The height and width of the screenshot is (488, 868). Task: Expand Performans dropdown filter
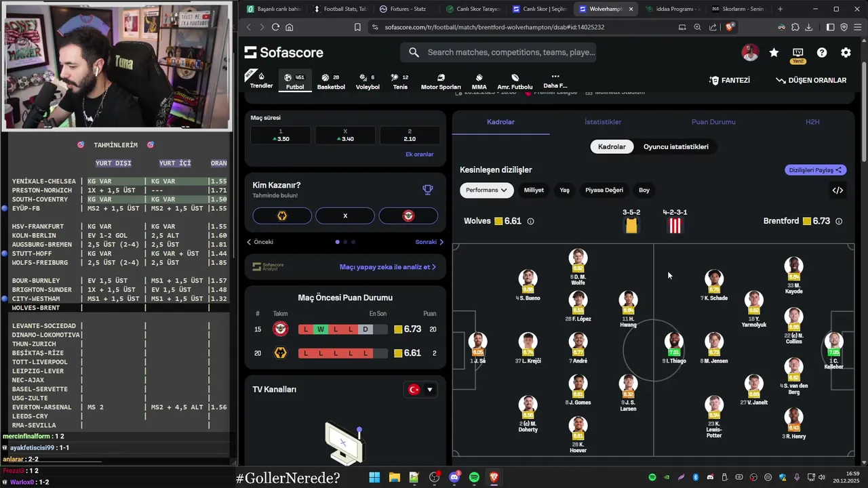pyautogui.click(x=486, y=190)
